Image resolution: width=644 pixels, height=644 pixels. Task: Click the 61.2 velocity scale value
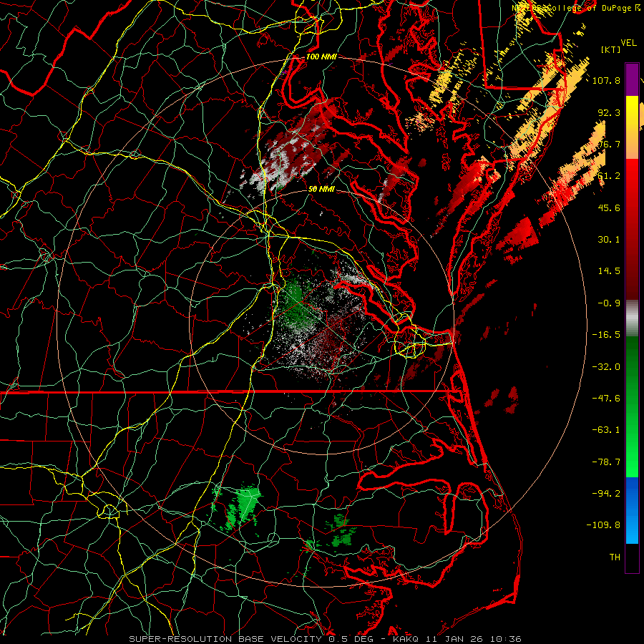coord(609,176)
